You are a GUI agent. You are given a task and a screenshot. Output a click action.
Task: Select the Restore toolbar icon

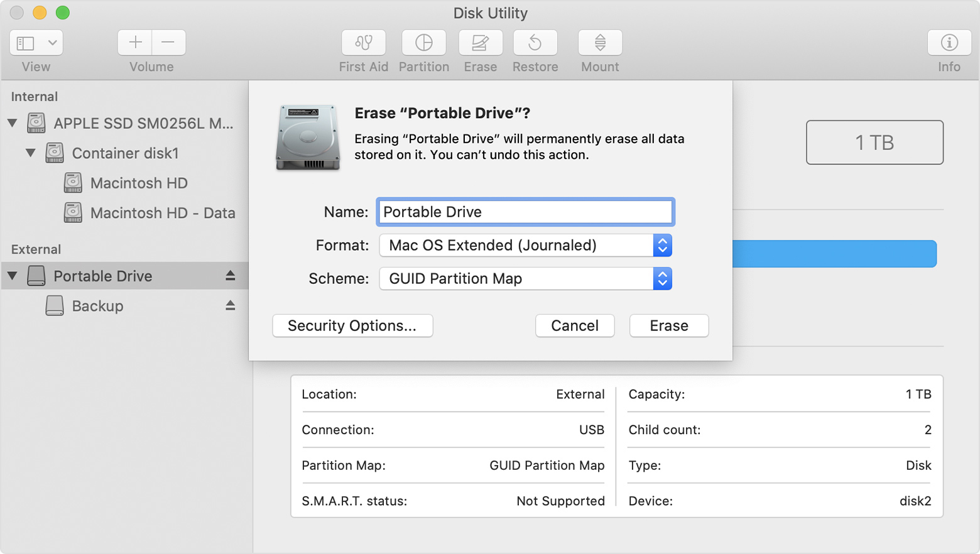coord(535,43)
